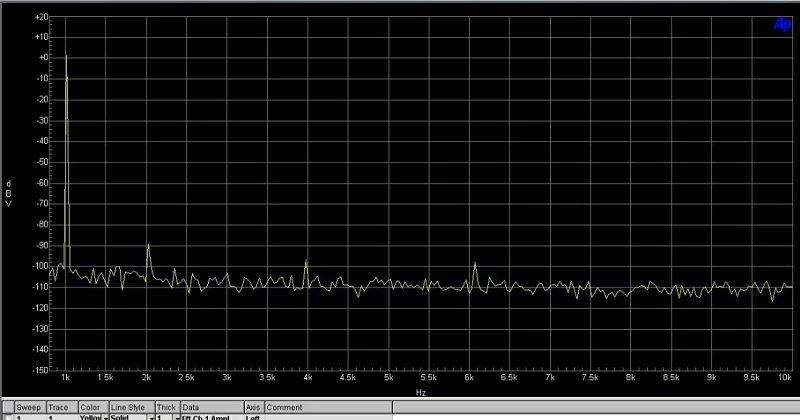Click the dBV y-axis label
Screen dimensions: 800x420
coord(8,193)
